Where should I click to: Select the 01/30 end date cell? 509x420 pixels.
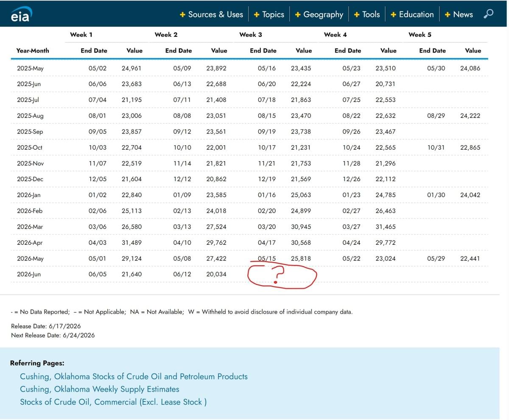coord(436,195)
